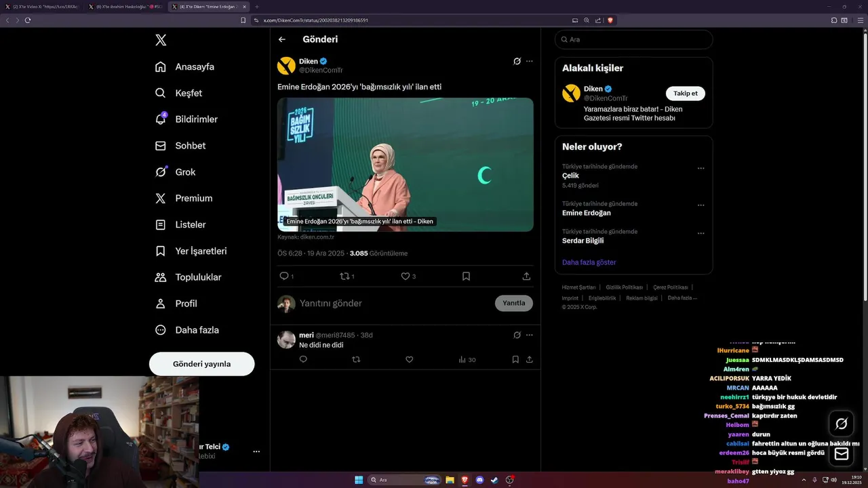868x488 pixels.
Task: Open Profil page
Action: pos(176,304)
